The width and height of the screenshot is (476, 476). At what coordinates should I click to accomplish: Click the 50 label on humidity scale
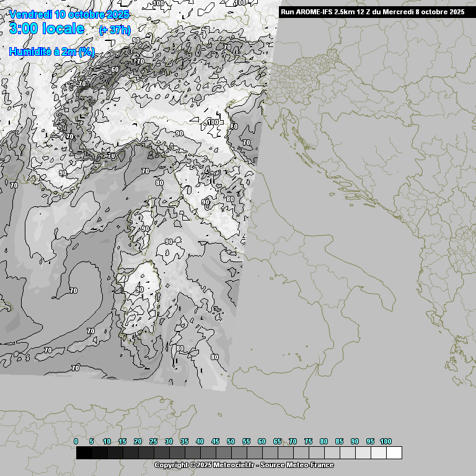(231, 441)
